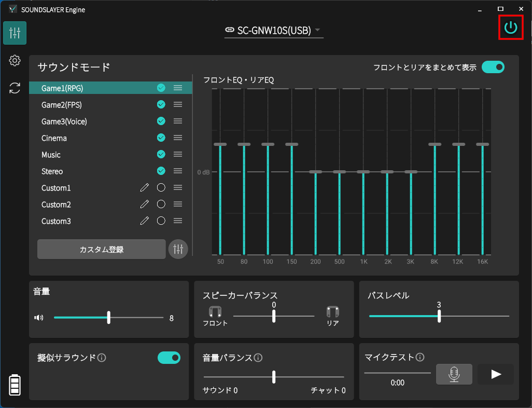532x408 pixels.
Task: Play back the mic test recording
Action: [x=496, y=374]
